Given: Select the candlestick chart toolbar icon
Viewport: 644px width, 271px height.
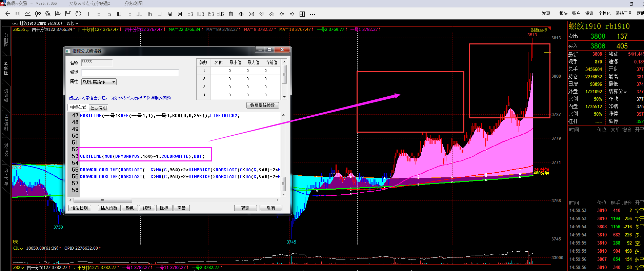Looking at the screenshot, I should [38, 14].
